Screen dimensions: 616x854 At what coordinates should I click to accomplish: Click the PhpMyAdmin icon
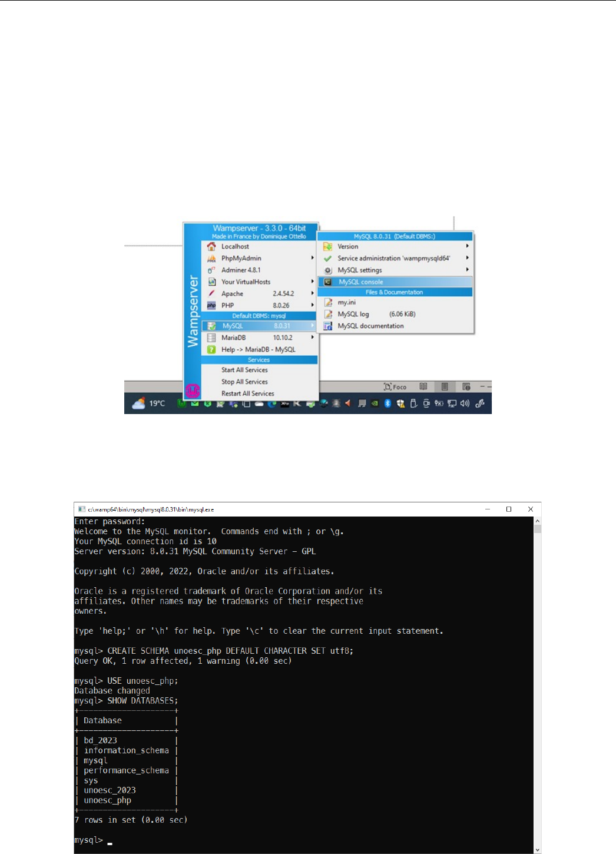[x=211, y=259]
